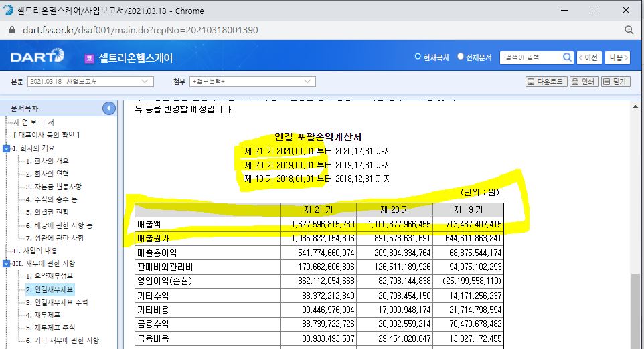Select 2. 연결재무제표 tree item
This screenshot has height=349, width=644.
[x=50, y=289]
